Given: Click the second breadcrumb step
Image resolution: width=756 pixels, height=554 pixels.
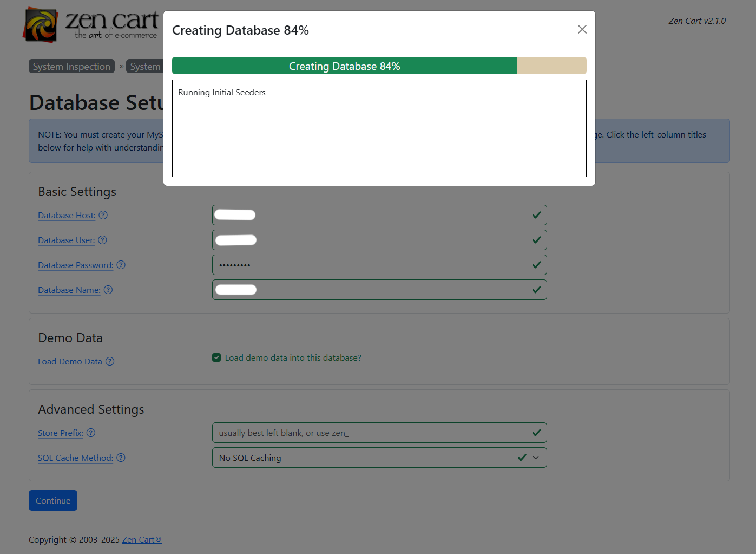Looking at the screenshot, I should (145, 66).
